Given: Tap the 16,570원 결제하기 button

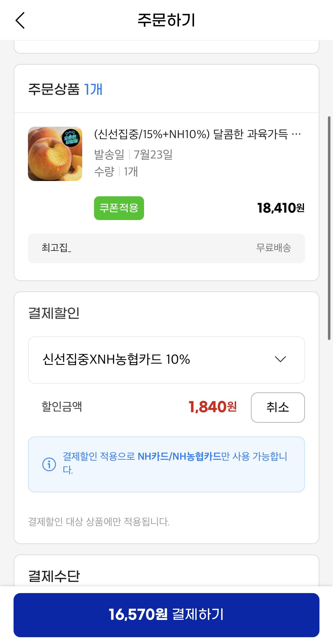Looking at the screenshot, I should [166, 615].
